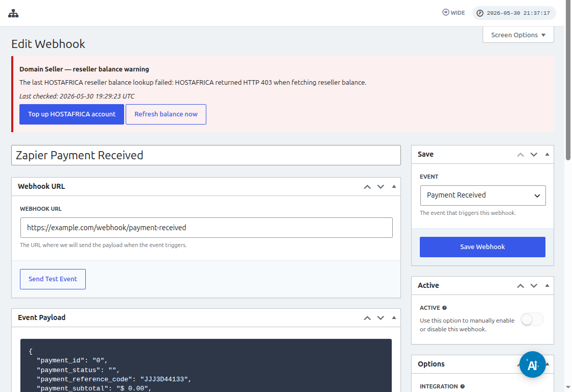Send Test Event to webhook
The image size is (572, 392).
[53, 279]
